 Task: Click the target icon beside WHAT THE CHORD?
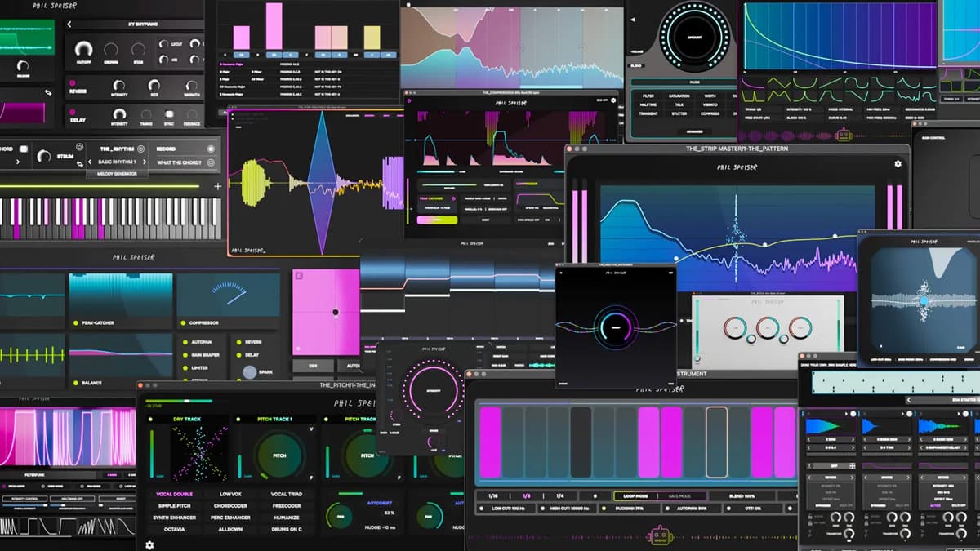coord(211,162)
